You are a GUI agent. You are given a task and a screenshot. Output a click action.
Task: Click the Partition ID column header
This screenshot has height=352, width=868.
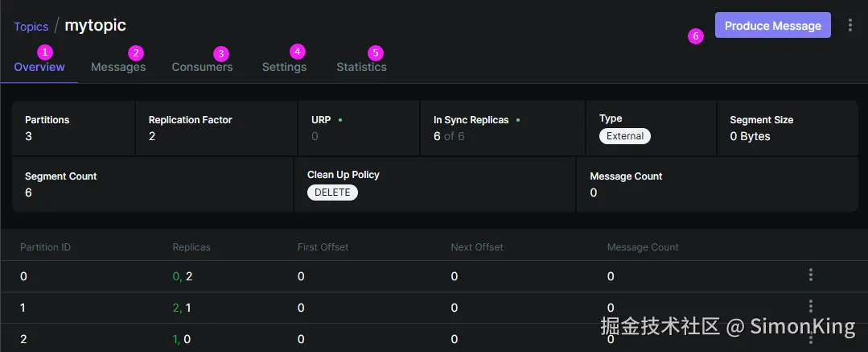pos(45,246)
